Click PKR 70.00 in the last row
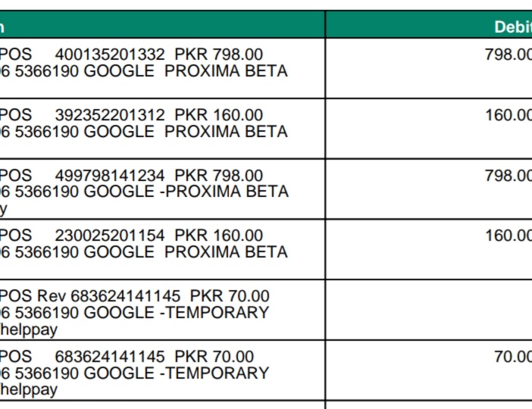 (214, 357)
